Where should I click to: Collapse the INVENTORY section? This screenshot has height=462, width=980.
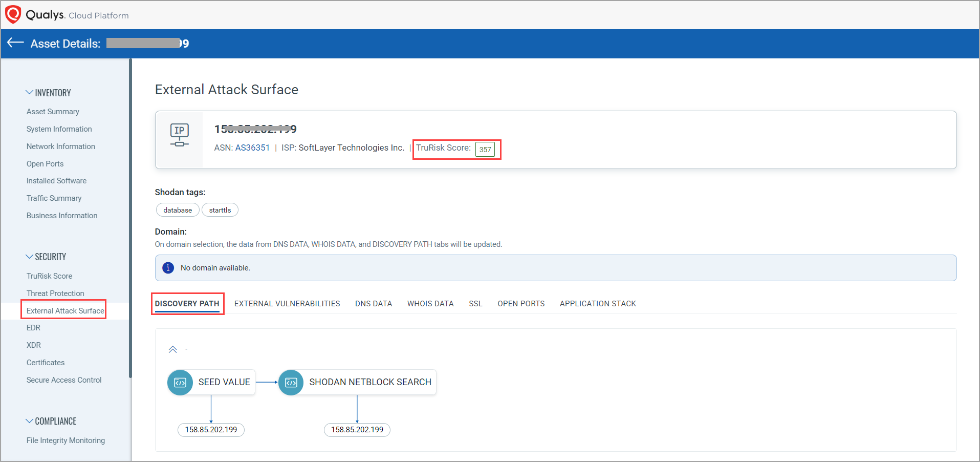[x=29, y=93]
